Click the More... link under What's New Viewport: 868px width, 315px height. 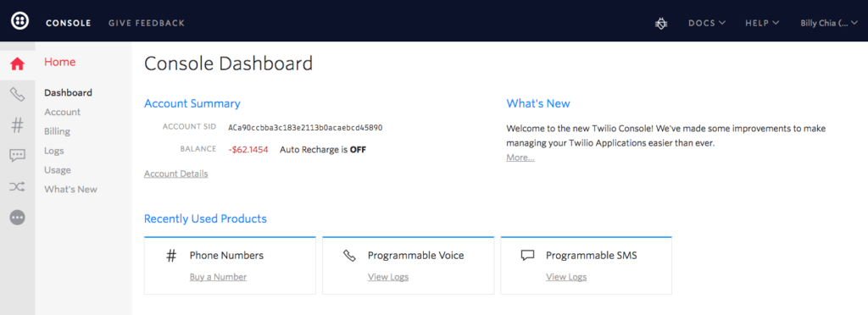tap(520, 158)
